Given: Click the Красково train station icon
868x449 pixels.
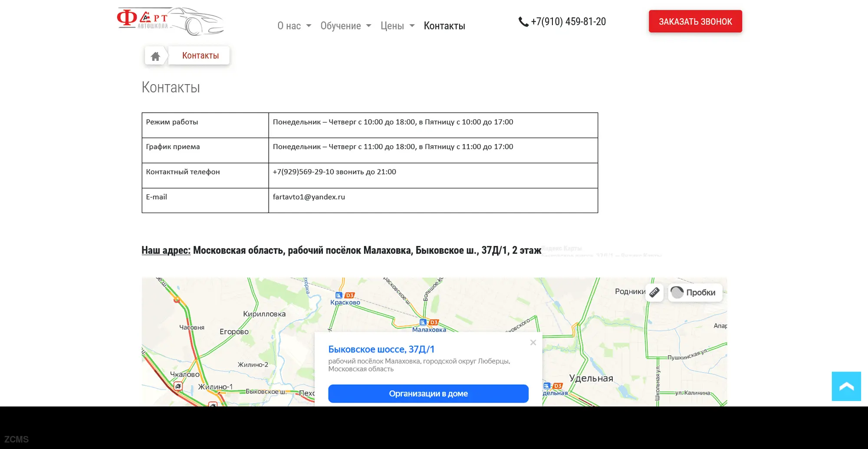Looking at the screenshot, I should click(339, 295).
